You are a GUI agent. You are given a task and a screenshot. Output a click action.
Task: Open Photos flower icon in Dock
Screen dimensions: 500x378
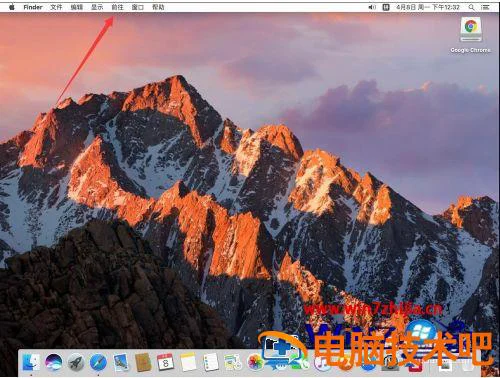(x=256, y=362)
